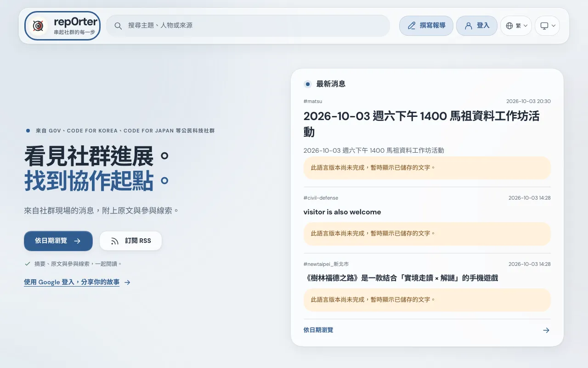This screenshot has height=368, width=588.
Task: Click the user icon on 登入
Action: tap(469, 26)
